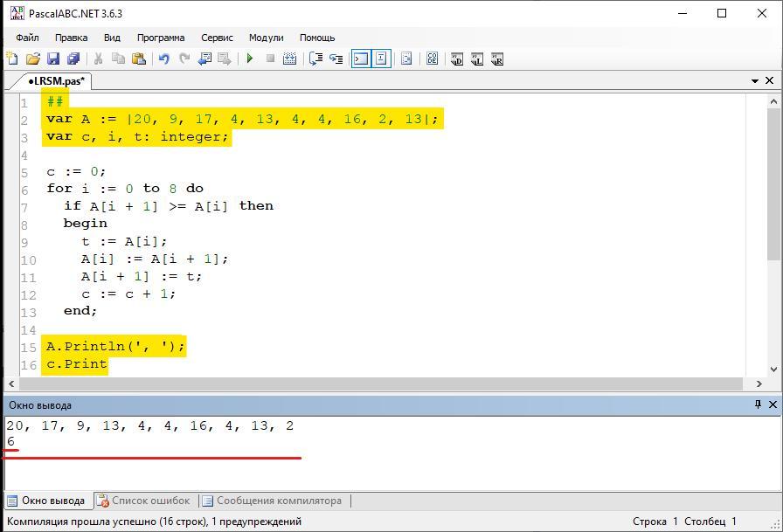Open the Программа menu
The width and height of the screenshot is (783, 532).
click(x=161, y=38)
